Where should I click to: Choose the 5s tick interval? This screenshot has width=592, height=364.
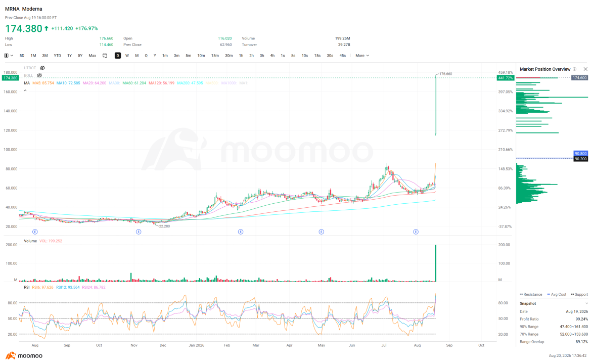pyautogui.click(x=293, y=56)
